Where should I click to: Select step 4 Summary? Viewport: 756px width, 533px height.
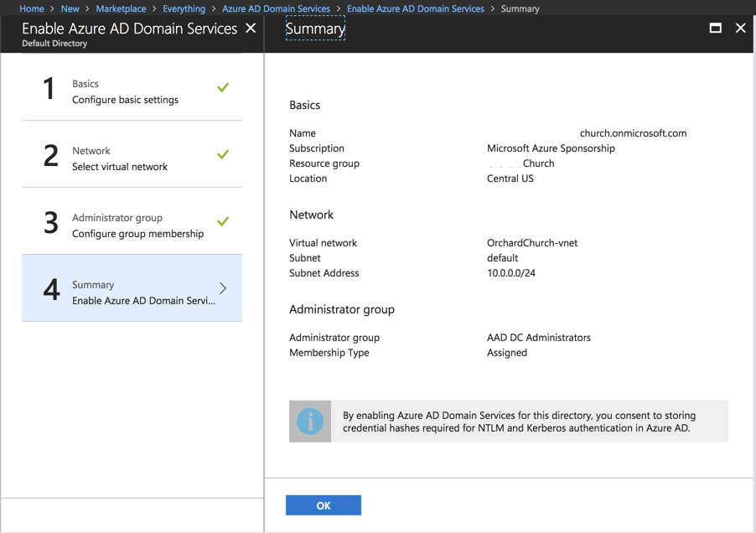point(132,288)
